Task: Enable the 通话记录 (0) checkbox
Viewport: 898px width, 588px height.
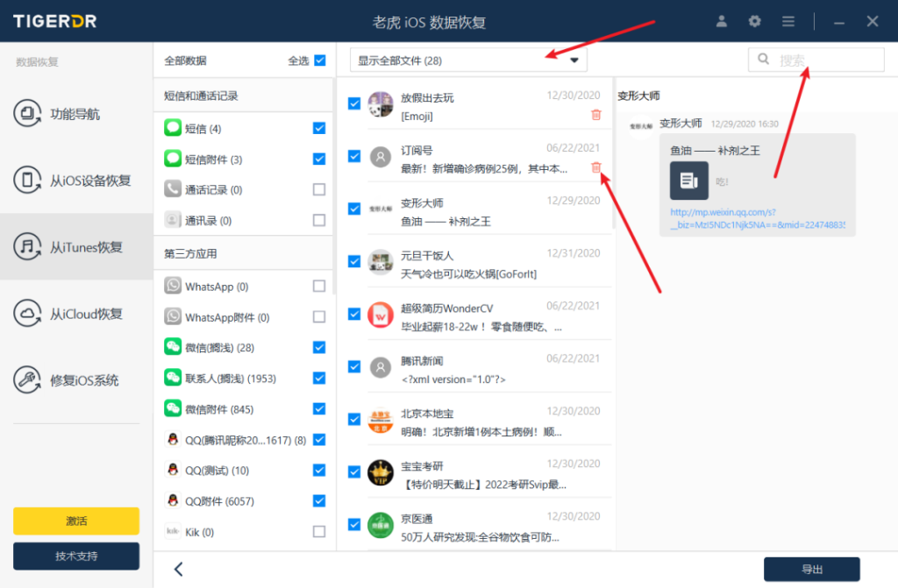Action: pos(319,189)
